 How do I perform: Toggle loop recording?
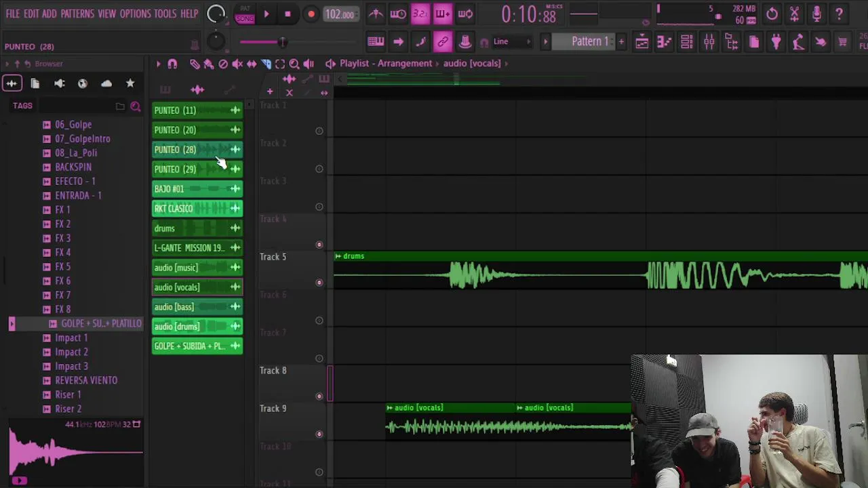pyautogui.click(x=465, y=14)
